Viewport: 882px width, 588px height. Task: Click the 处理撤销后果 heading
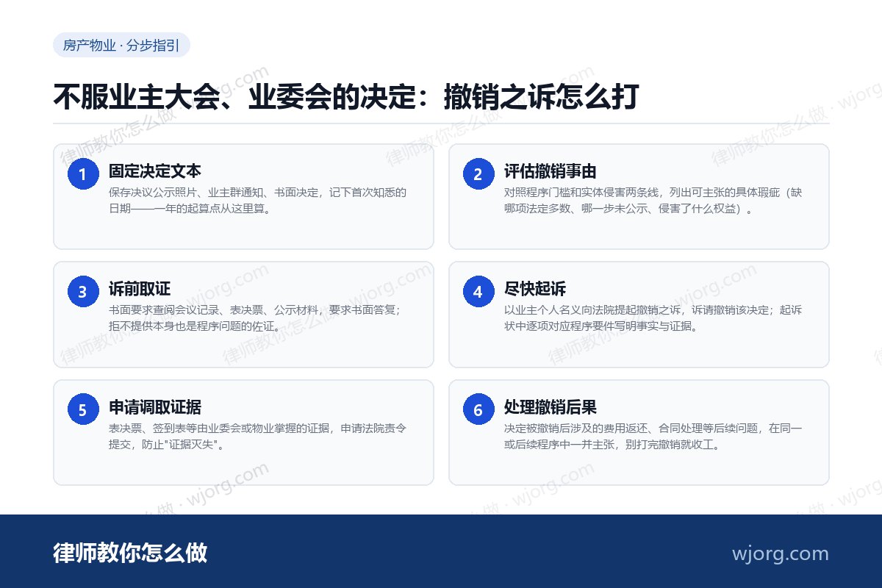[551, 406]
